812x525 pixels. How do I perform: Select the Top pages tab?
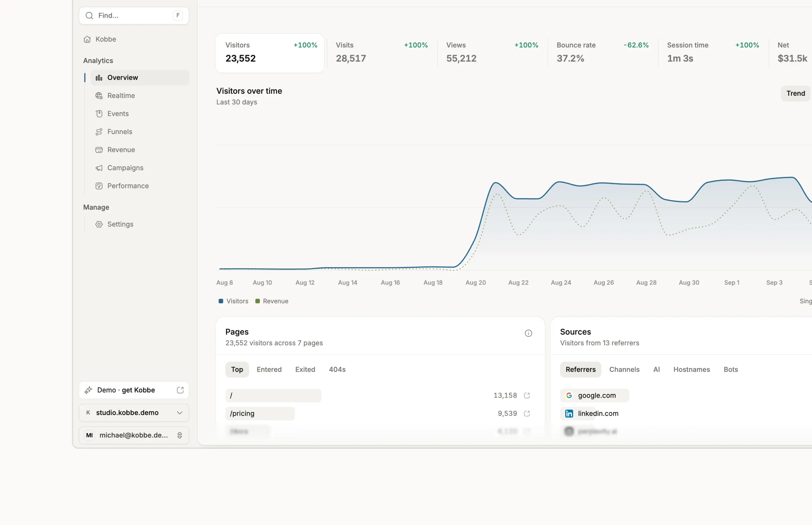tap(237, 370)
